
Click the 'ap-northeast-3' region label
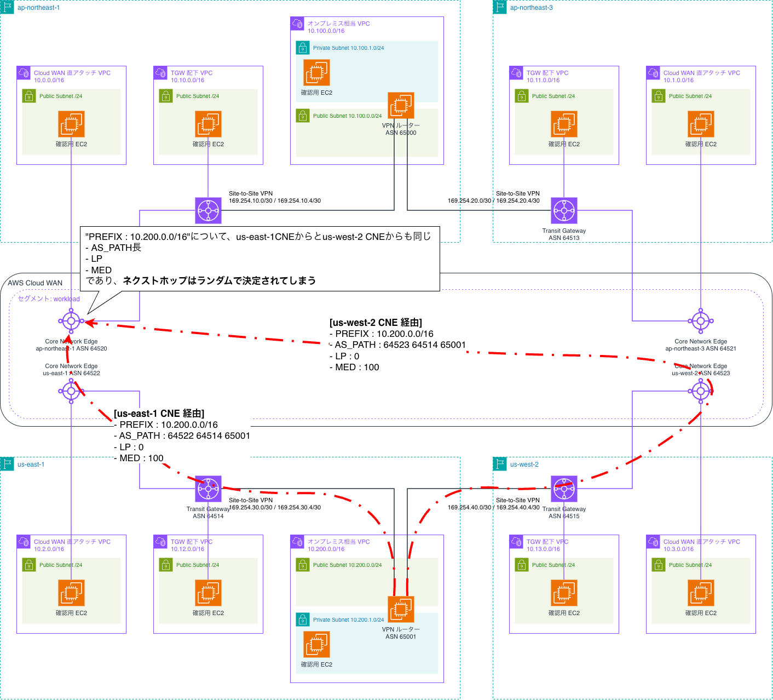pyautogui.click(x=531, y=8)
